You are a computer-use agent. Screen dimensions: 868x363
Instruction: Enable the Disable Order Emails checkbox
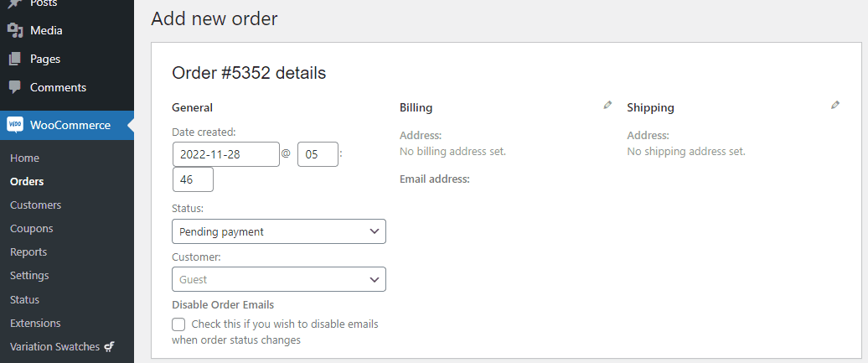178,324
